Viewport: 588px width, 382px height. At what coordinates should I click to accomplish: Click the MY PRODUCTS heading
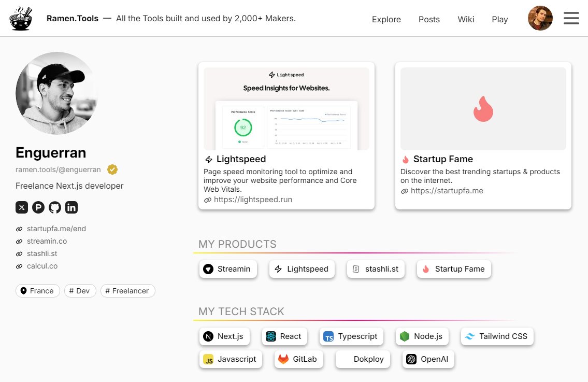pos(237,244)
